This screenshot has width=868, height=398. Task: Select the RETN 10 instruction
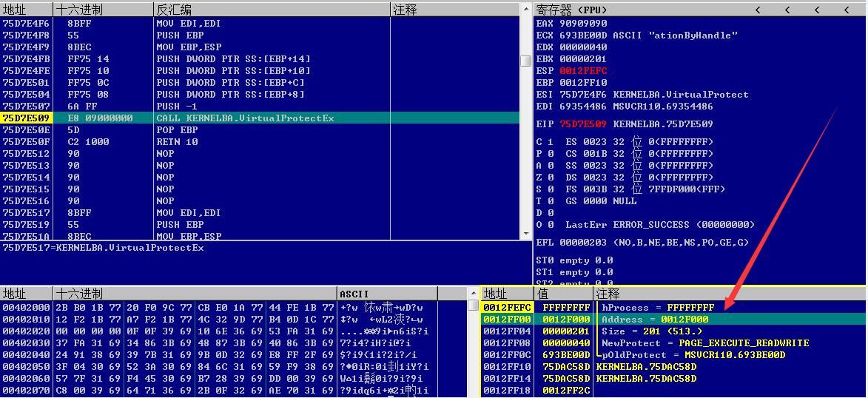tap(178, 142)
